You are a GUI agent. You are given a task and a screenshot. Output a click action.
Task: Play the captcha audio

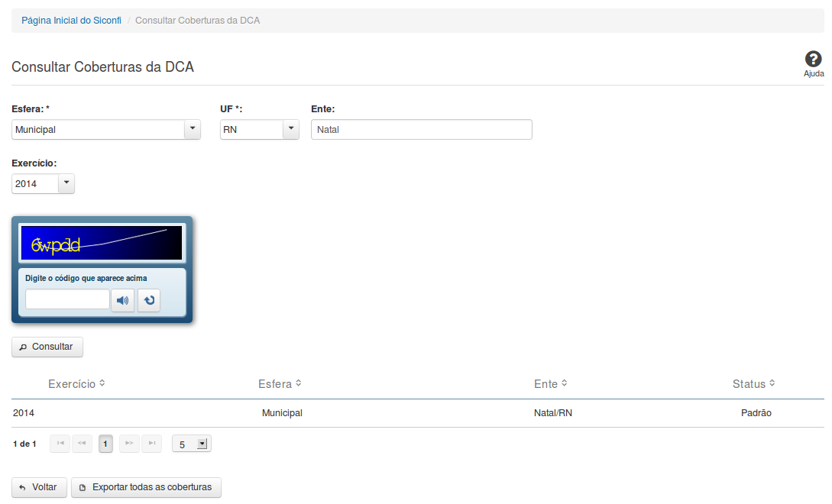[123, 300]
